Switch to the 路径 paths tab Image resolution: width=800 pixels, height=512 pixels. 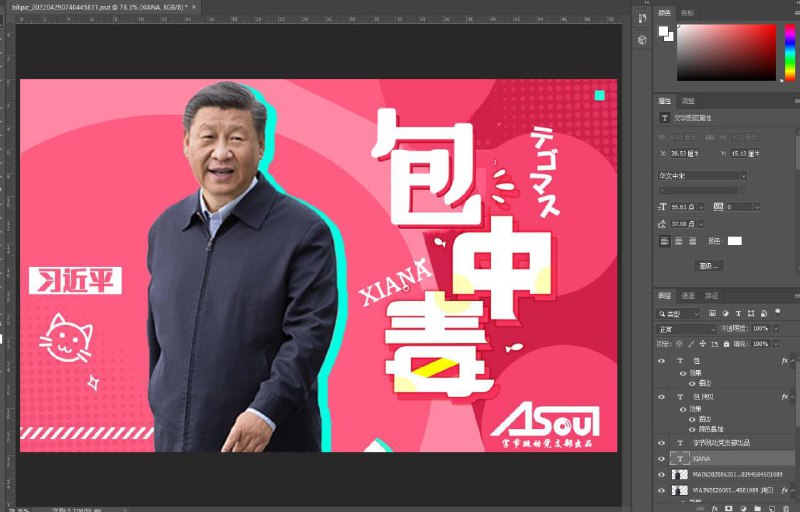(712, 295)
